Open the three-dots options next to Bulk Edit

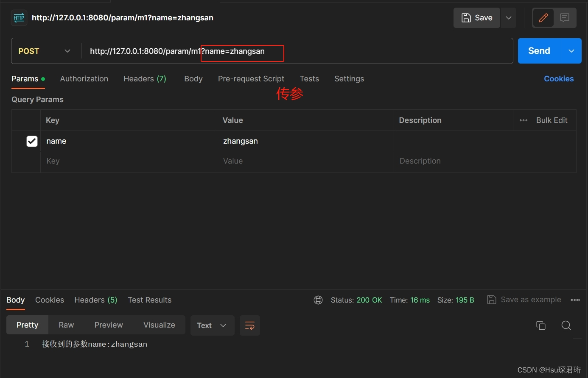524,120
